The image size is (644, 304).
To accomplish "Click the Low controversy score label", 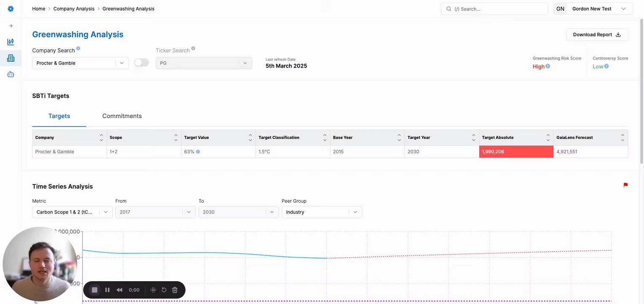I will [x=598, y=66].
